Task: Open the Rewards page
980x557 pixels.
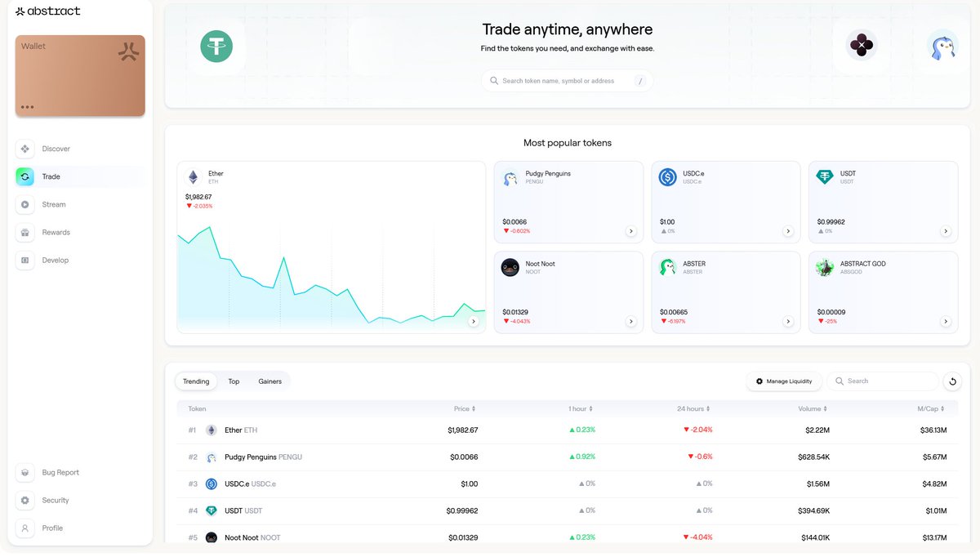Action: [80, 232]
